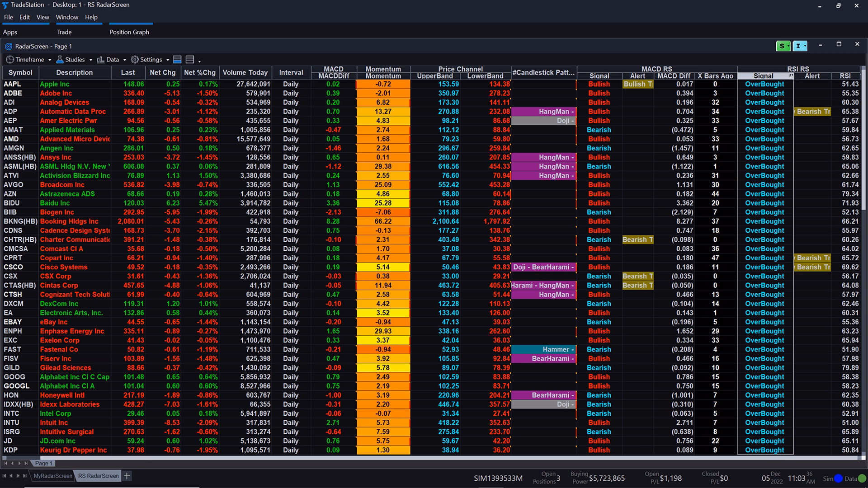868x488 pixels.
Task: Open the Settings gear icon
Action: (134, 59)
